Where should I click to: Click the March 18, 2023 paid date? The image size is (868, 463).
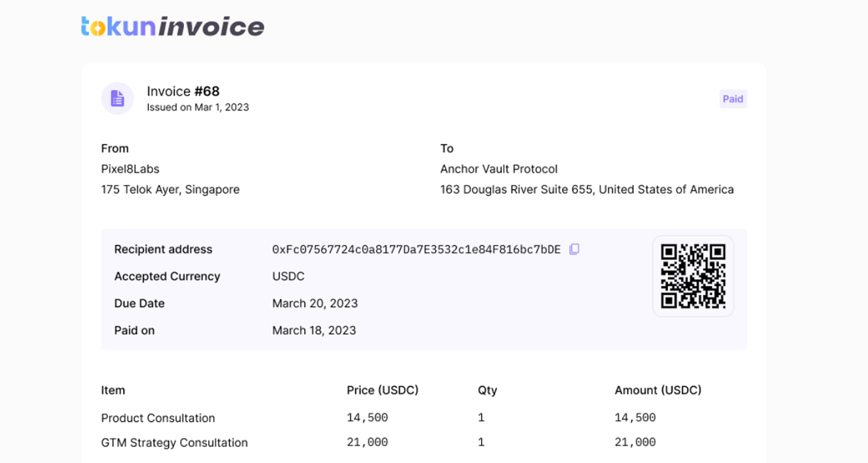click(x=314, y=330)
